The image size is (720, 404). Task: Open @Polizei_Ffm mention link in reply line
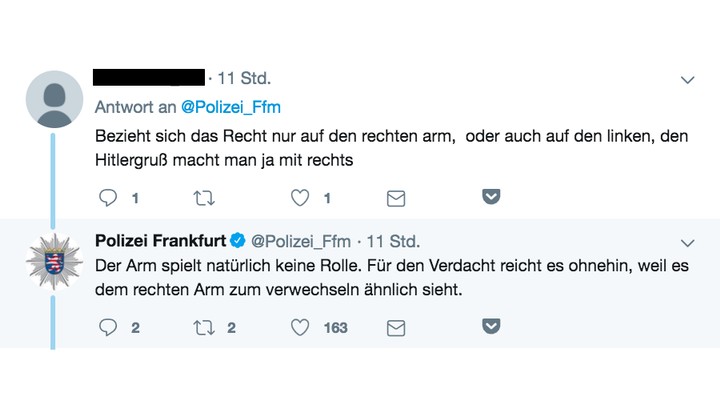[231, 107]
